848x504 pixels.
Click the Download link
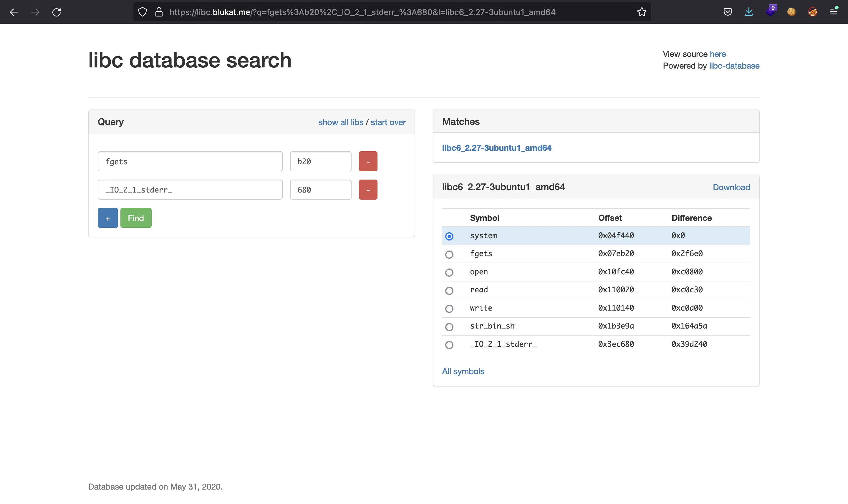[x=731, y=187]
